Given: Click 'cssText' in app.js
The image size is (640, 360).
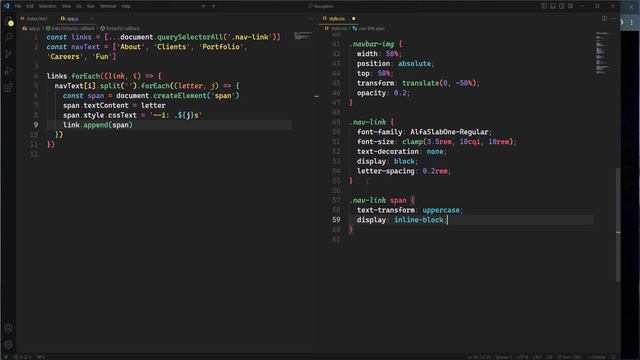Looking at the screenshot, I should pyautogui.click(x=122, y=115).
